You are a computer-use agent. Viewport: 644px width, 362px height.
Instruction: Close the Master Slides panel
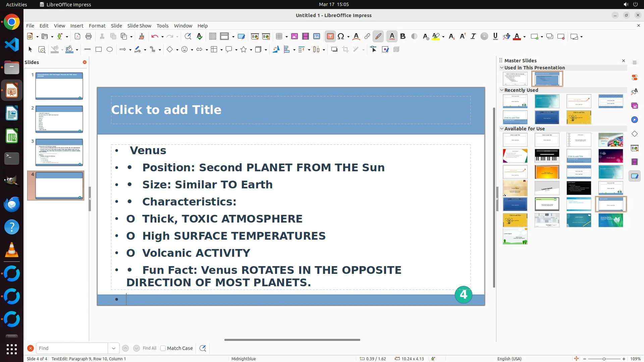(624, 61)
